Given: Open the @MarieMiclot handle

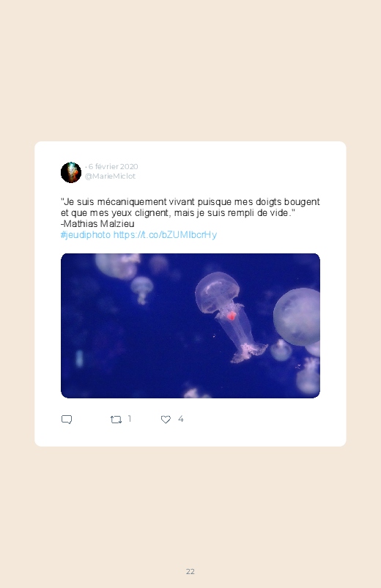Looking at the screenshot, I should (x=110, y=176).
